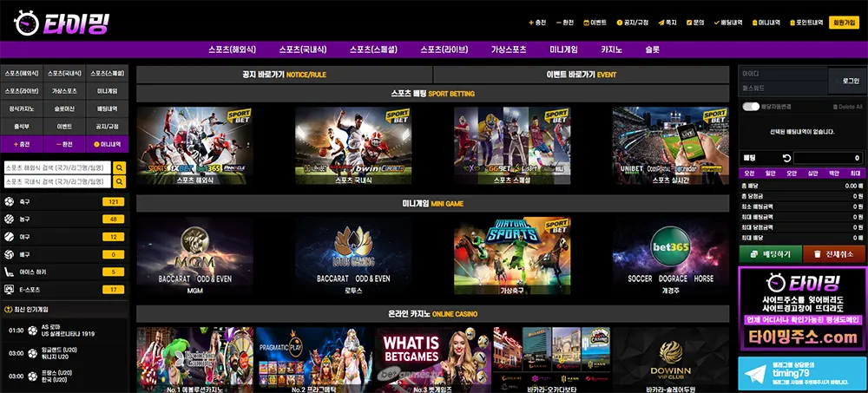
Task: Open 환전 in the top header
Action: (x=565, y=23)
